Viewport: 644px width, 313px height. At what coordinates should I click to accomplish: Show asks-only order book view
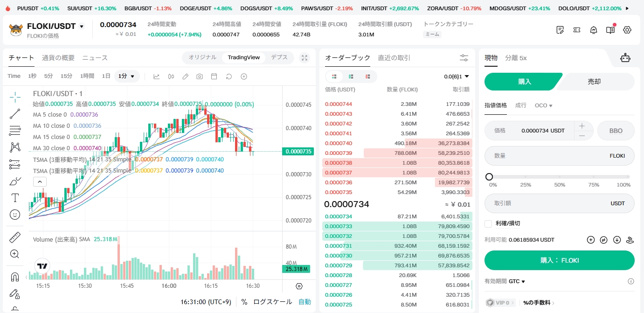(368, 77)
